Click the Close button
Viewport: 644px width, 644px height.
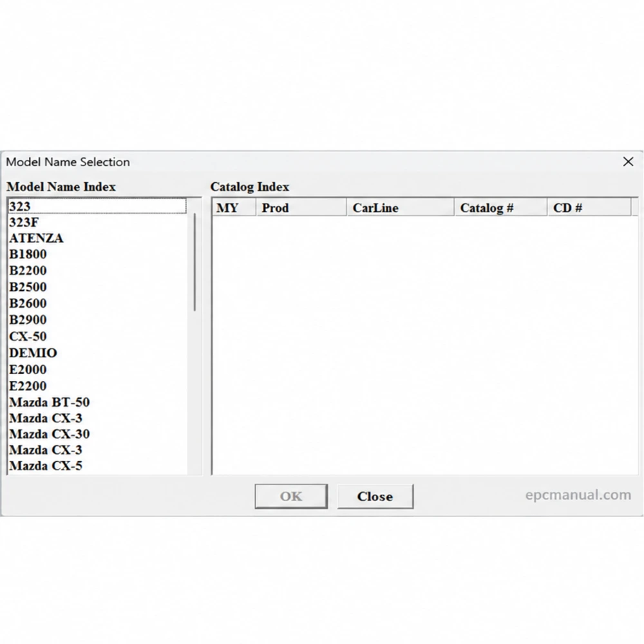click(375, 496)
